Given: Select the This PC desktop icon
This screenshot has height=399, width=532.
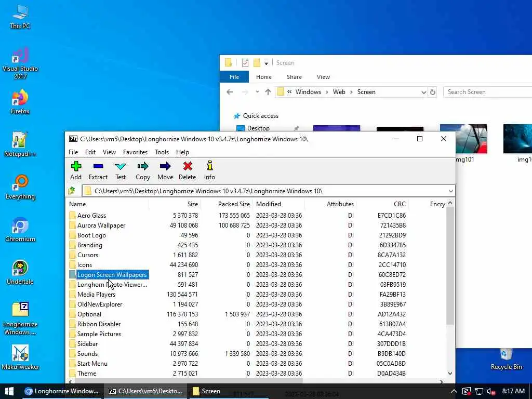Looking at the screenshot, I should (x=20, y=17).
